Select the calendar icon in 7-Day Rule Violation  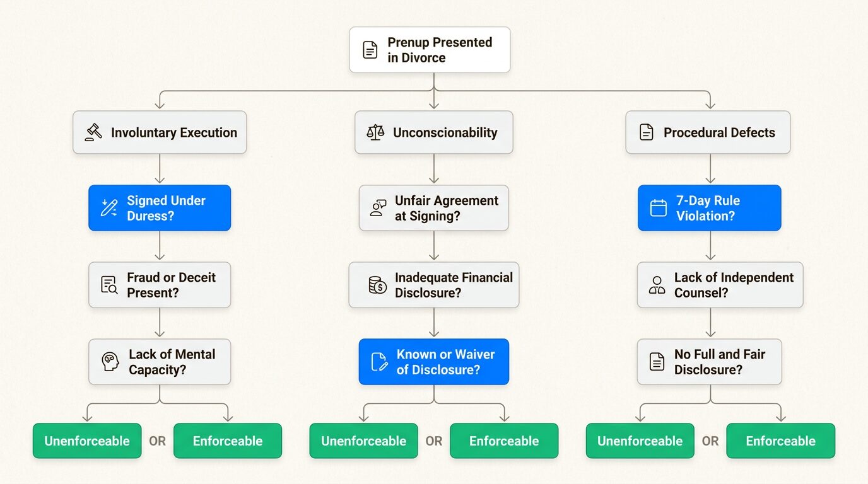coord(658,208)
